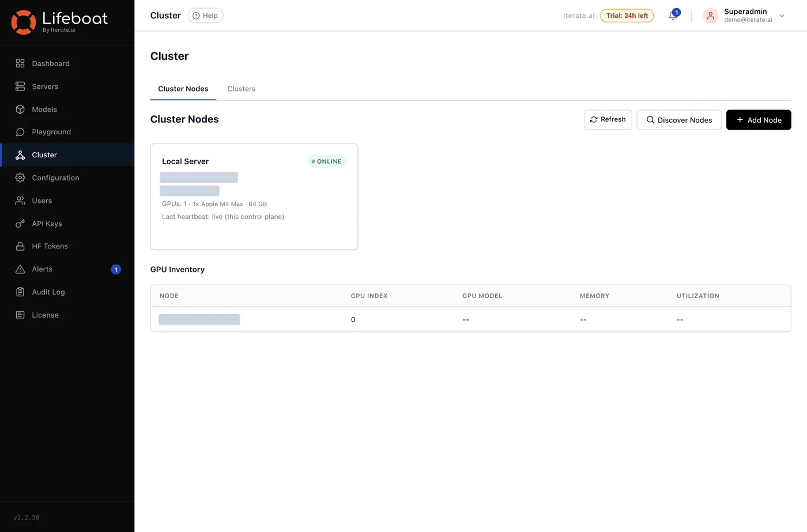
Task: Click the Last heartbeat status text
Action: click(x=223, y=217)
